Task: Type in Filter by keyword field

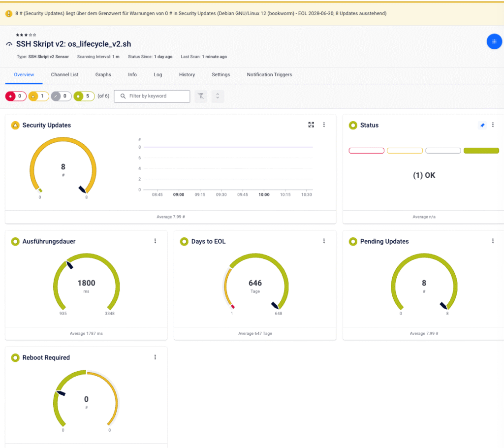Action: tap(152, 96)
